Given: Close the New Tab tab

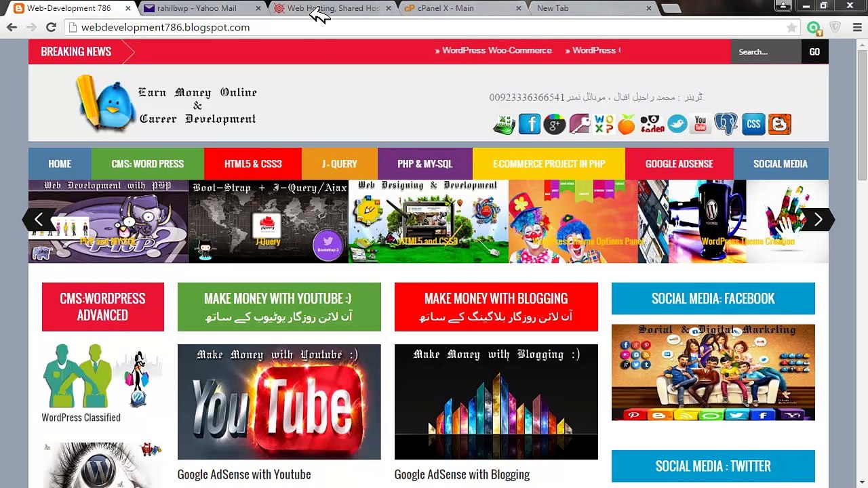Looking at the screenshot, I should [x=649, y=8].
